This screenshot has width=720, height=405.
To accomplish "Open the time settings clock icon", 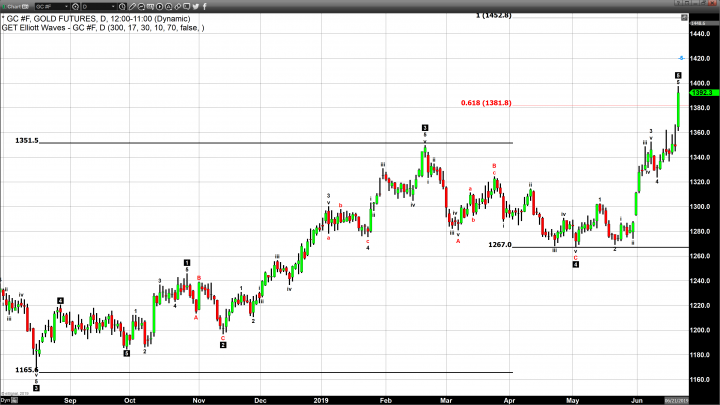I will point(122,6).
